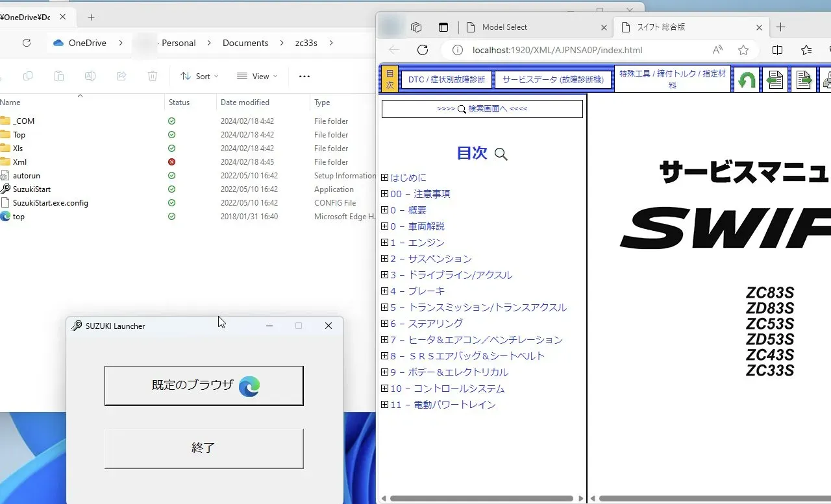Expand the 1 − エンジン tree node
The height and width of the screenshot is (504, 831).
385,243
